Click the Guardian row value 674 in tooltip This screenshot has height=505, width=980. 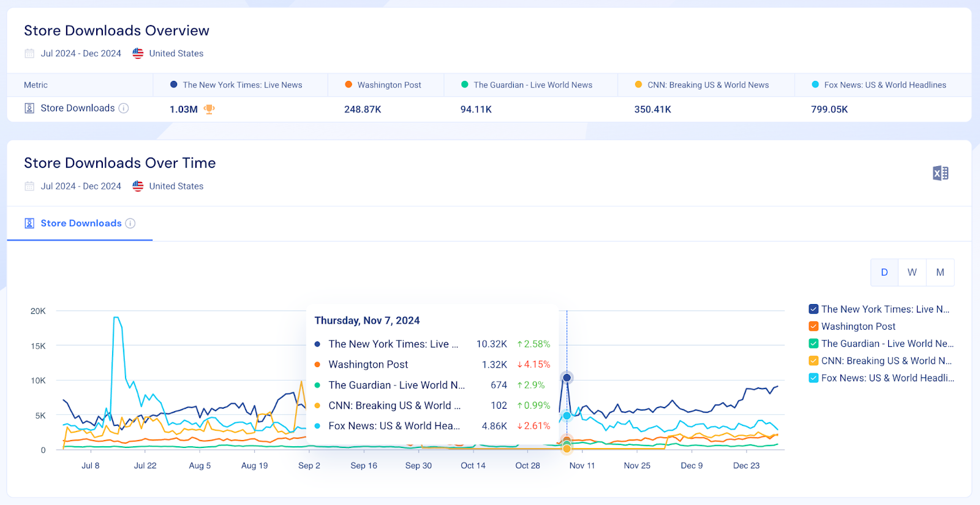(x=499, y=385)
